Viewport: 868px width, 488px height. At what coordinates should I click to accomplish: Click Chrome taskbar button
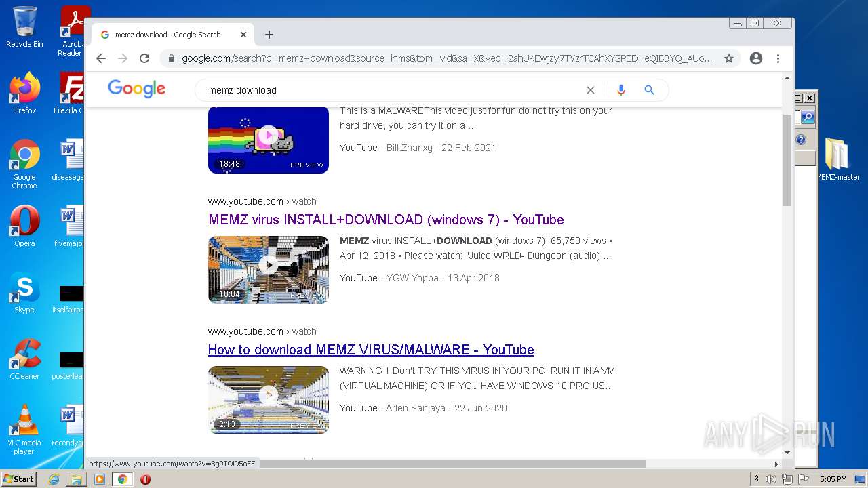point(123,479)
